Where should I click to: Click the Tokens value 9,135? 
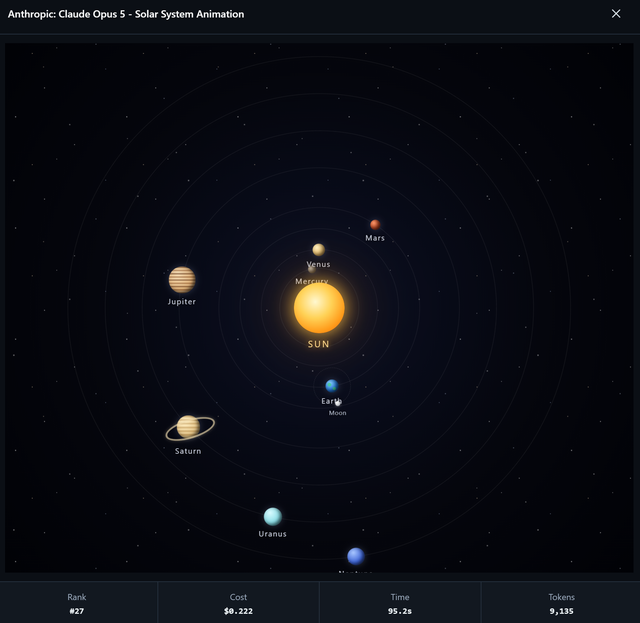[562, 611]
